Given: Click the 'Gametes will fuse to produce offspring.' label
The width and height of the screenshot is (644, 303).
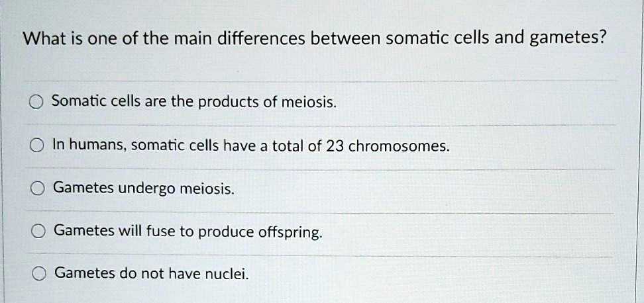Looking at the screenshot, I should point(188,232).
